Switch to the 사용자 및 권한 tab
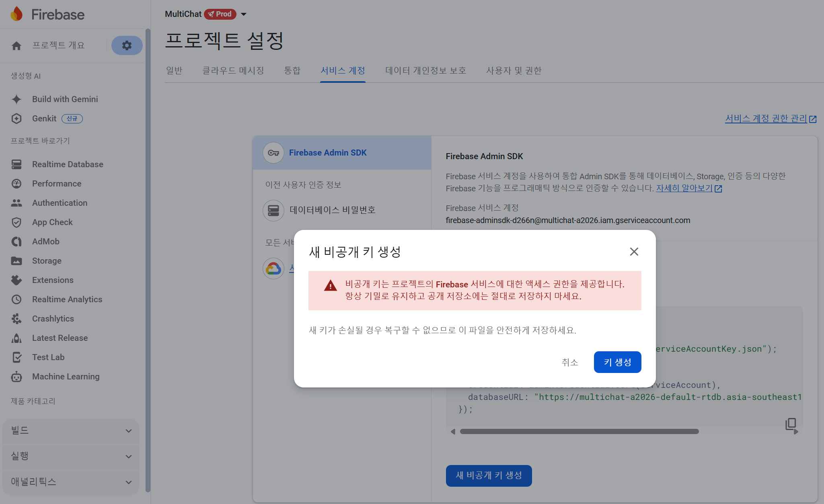The width and height of the screenshot is (824, 504). point(514,71)
